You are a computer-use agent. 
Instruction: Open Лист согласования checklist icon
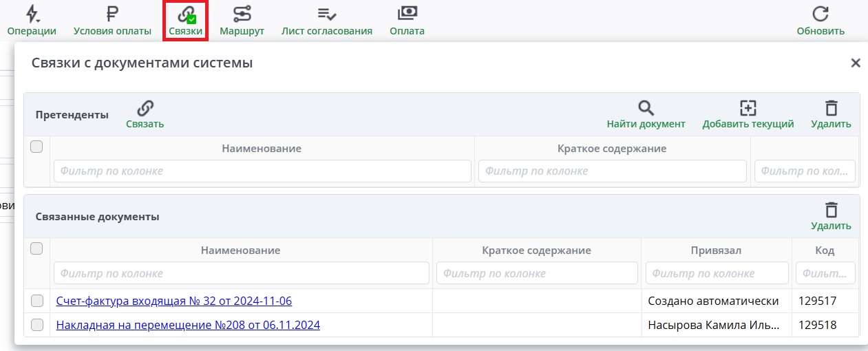click(326, 14)
